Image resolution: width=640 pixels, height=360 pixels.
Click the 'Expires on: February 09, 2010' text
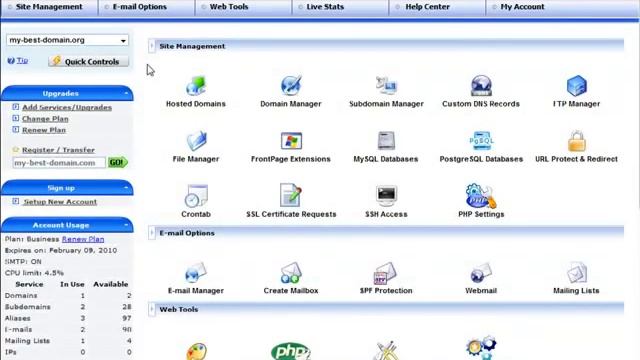point(61,250)
